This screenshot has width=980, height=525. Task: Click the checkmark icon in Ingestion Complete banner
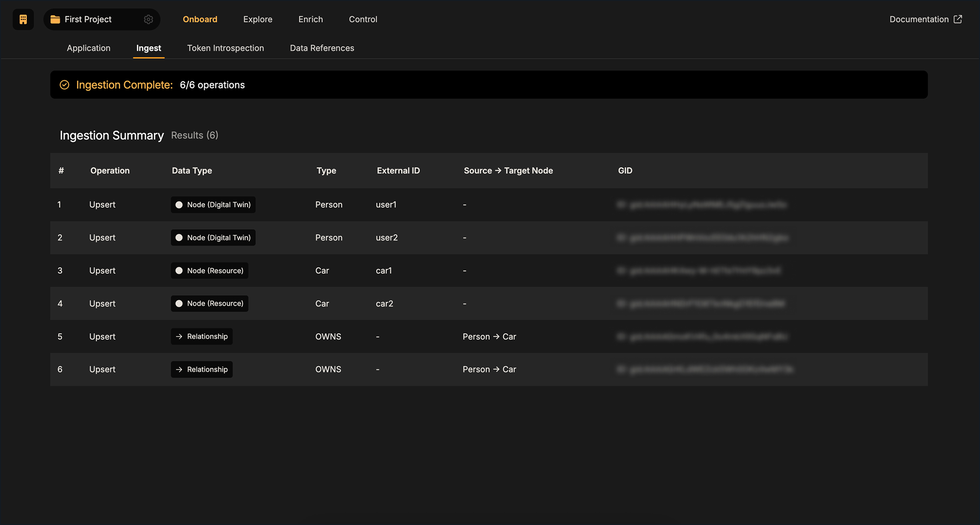click(x=64, y=85)
